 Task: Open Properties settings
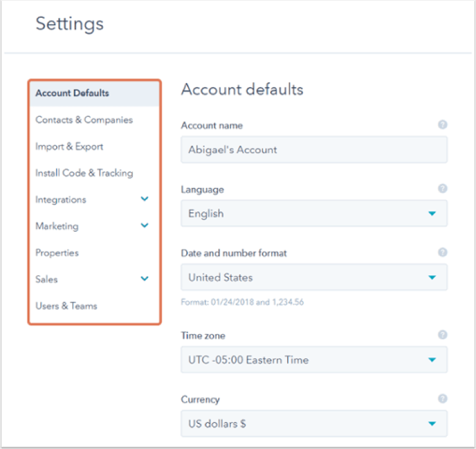coord(57,253)
